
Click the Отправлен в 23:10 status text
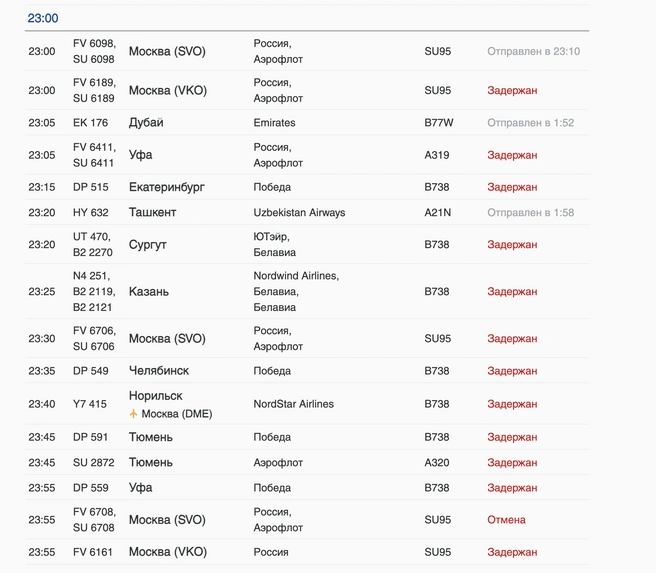(x=533, y=51)
